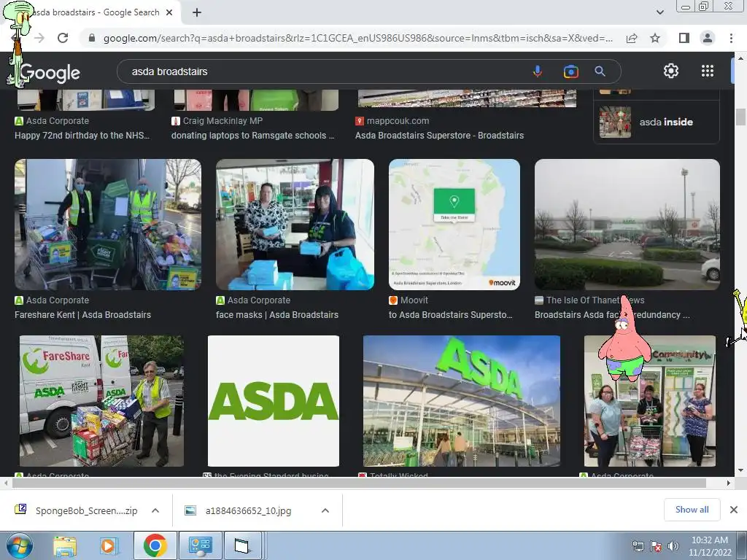View site information via the padlock icon
This screenshot has width=747, height=560.
pyautogui.click(x=92, y=38)
